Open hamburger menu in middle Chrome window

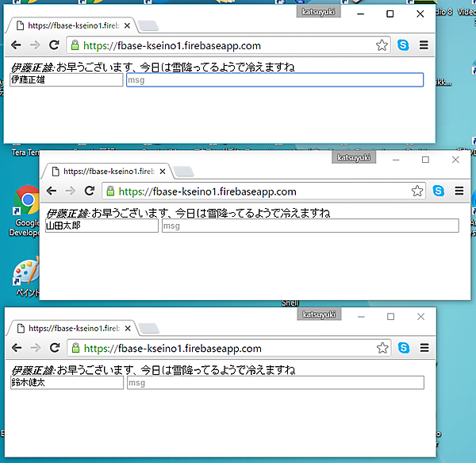point(459,191)
